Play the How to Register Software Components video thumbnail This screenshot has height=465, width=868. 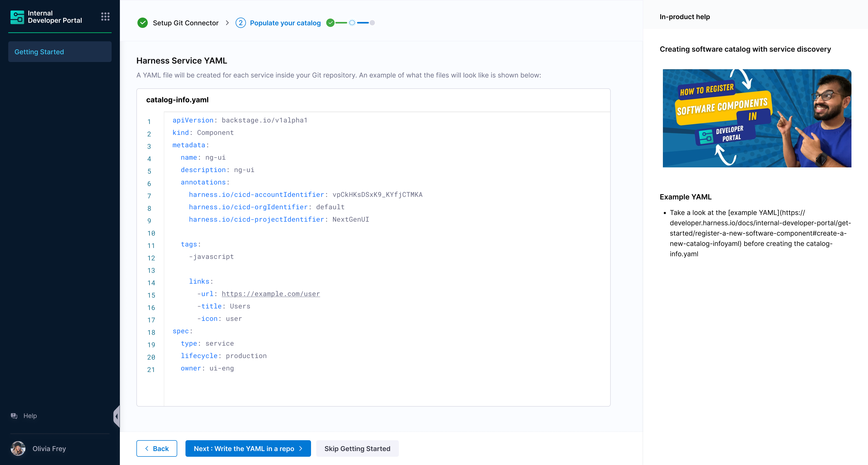757,118
